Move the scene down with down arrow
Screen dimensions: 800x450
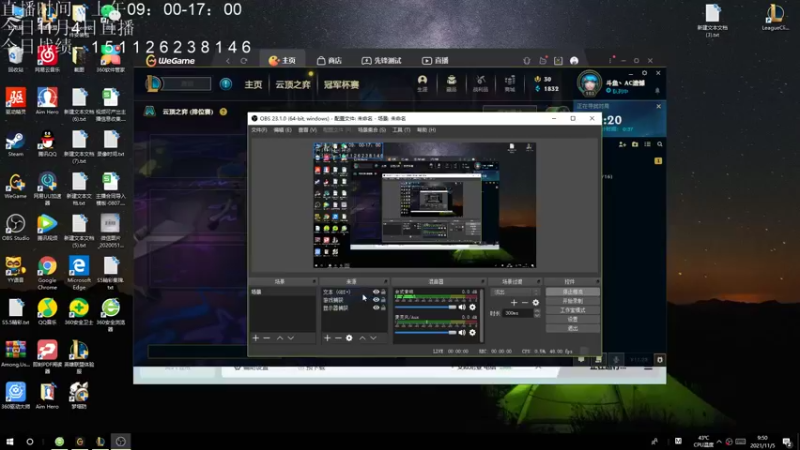(291, 338)
